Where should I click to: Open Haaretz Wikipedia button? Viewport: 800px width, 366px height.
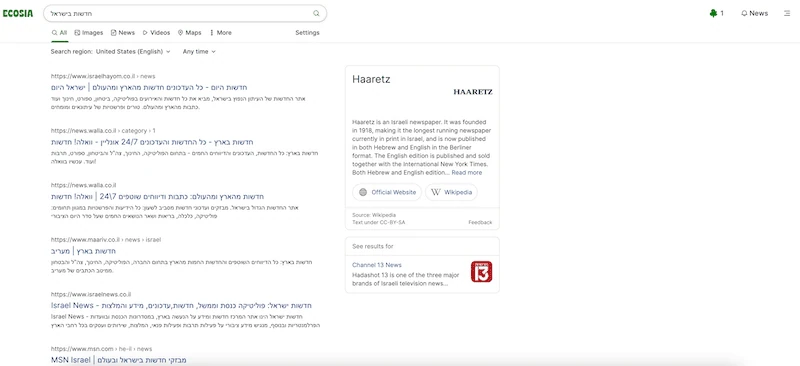click(452, 192)
